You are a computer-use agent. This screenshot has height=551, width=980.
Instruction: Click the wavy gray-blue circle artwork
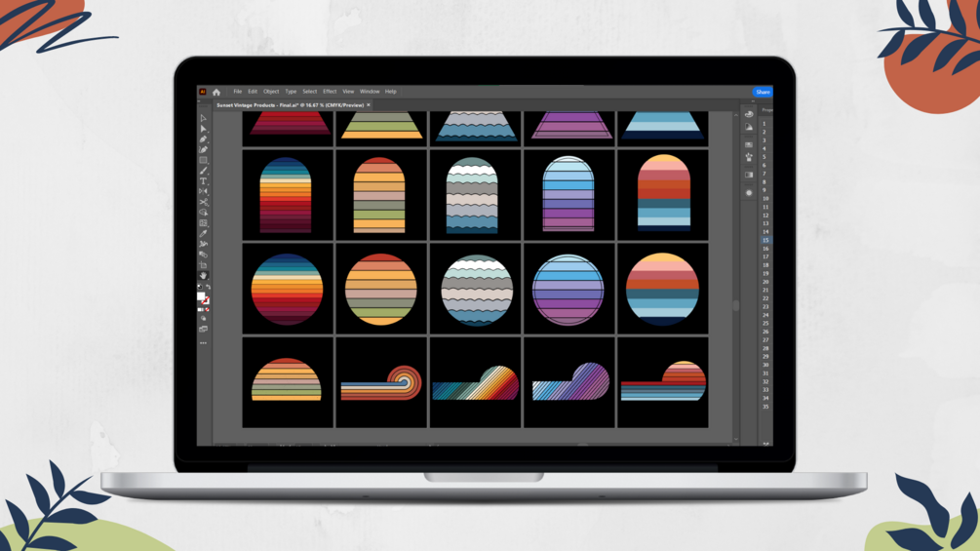pyautogui.click(x=477, y=290)
